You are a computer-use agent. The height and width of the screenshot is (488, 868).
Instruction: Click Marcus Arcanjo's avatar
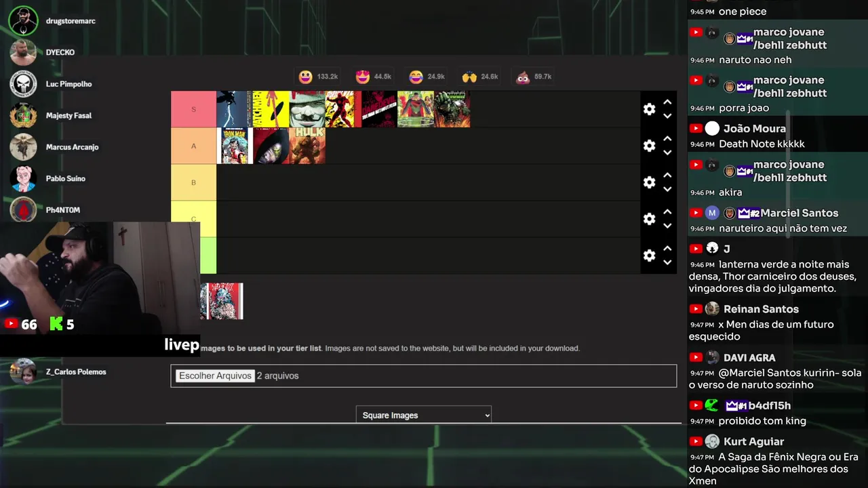(x=23, y=147)
